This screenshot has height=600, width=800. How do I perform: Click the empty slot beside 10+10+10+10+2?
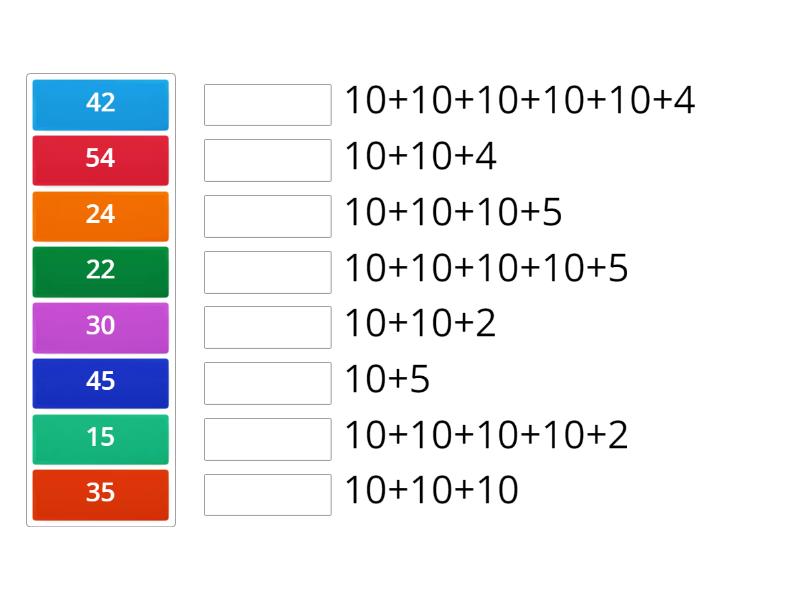click(x=267, y=439)
